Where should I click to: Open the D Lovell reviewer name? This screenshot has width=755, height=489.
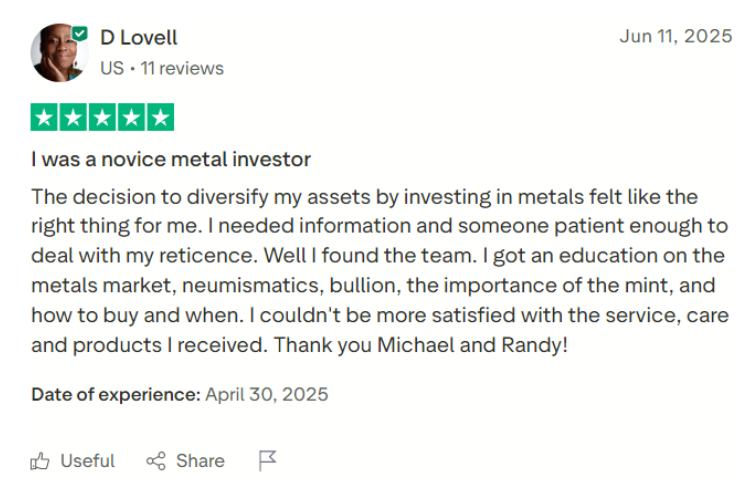(139, 38)
